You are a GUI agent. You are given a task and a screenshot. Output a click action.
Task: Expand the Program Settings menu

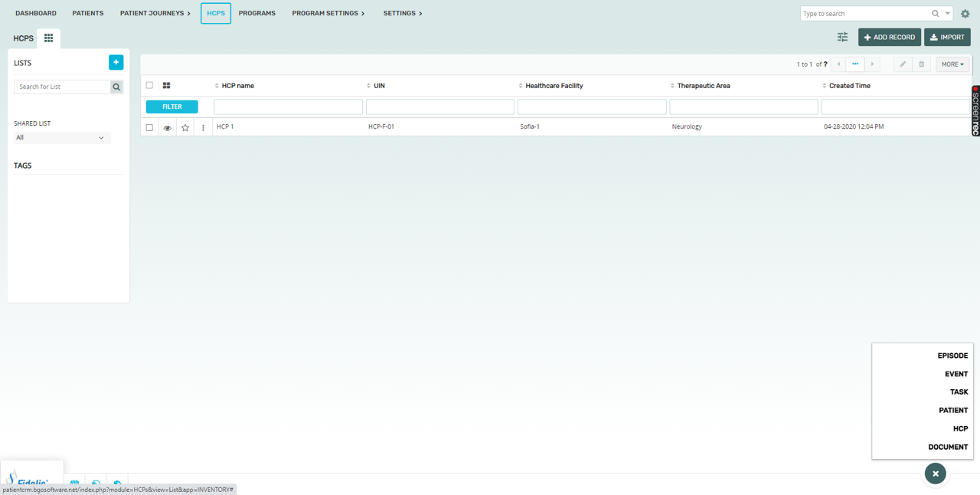(x=328, y=14)
